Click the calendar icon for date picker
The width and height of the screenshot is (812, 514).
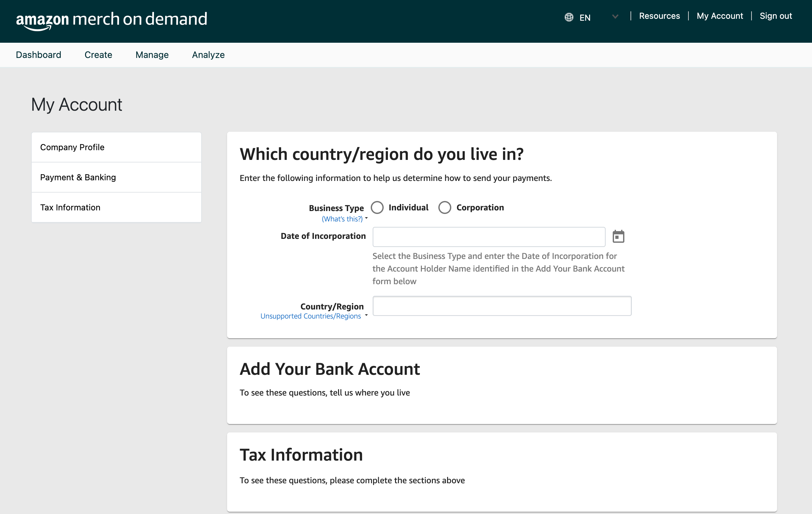coord(619,236)
